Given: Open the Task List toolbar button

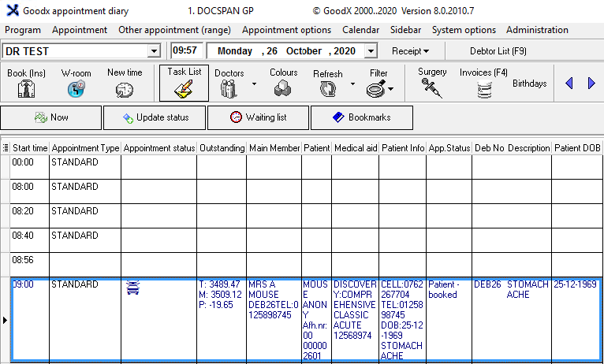Looking at the screenshot, I should 184,89.
